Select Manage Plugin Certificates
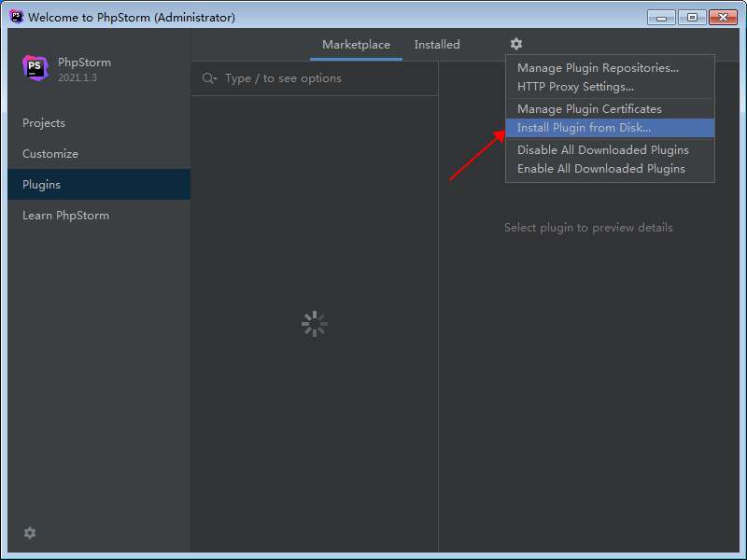 pos(610,109)
